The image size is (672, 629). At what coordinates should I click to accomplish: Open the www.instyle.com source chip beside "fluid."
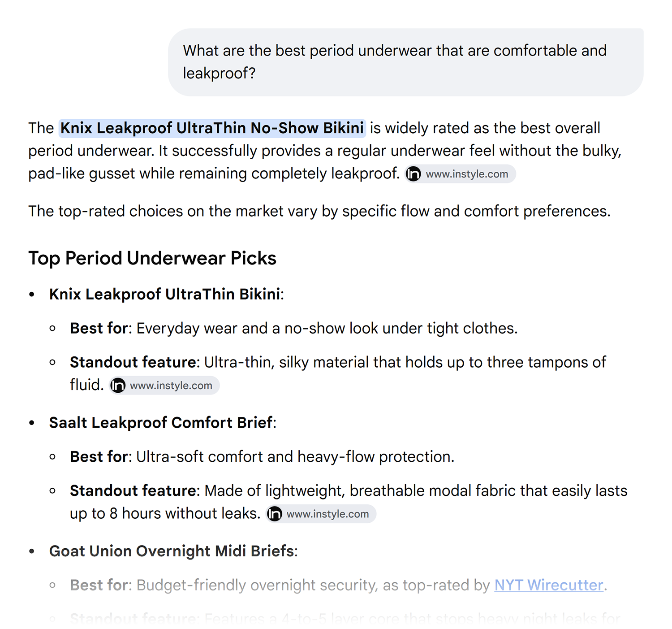point(164,386)
